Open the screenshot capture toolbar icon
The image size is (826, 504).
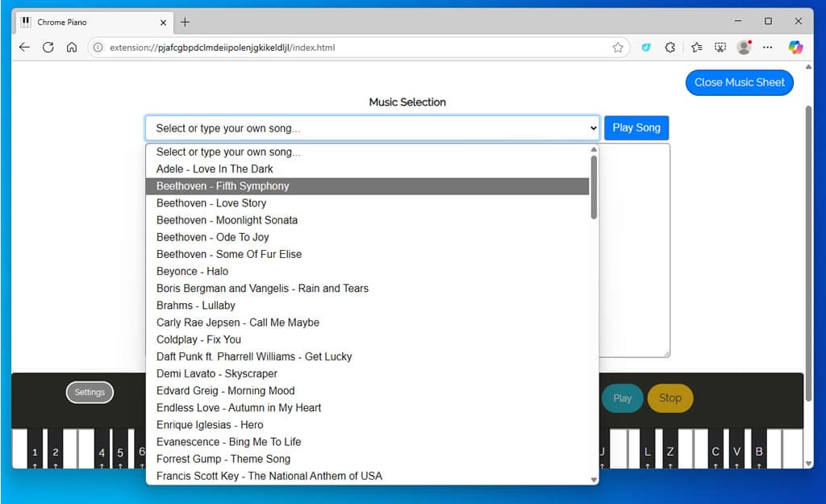(720, 48)
